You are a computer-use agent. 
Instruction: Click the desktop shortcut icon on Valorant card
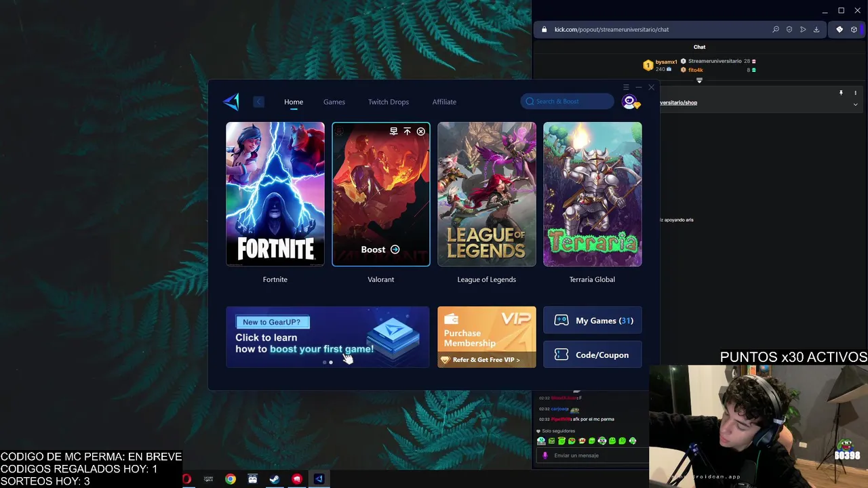pyautogui.click(x=393, y=131)
